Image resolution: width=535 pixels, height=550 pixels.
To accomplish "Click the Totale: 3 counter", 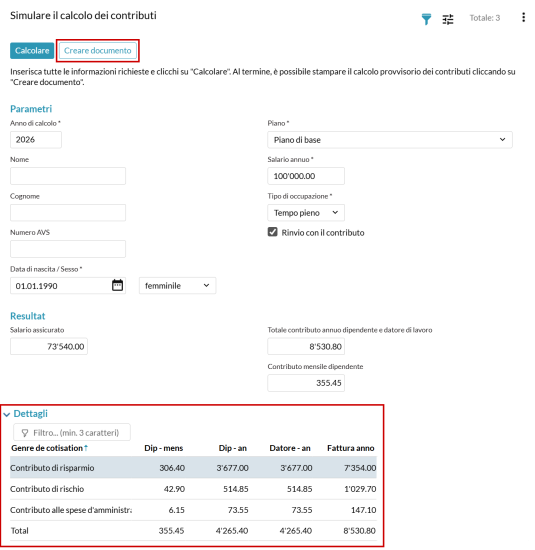I will pyautogui.click(x=485, y=18).
